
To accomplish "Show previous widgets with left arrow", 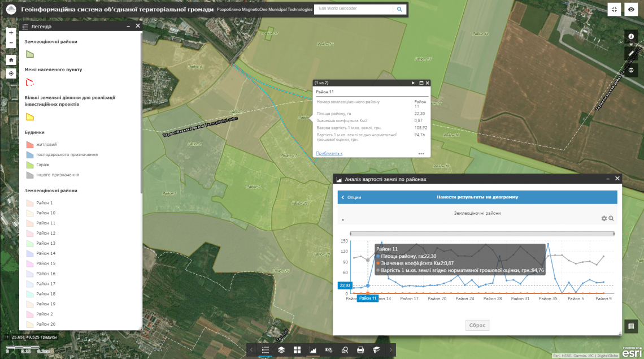I will tap(251, 350).
